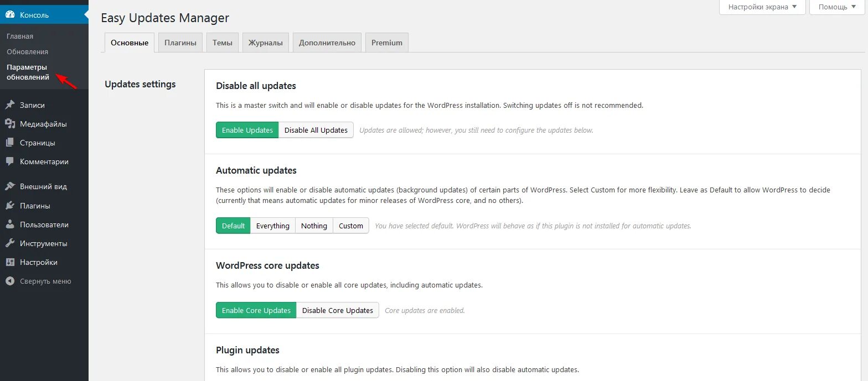
Task: Click the Automatic updates heading
Action: (256, 170)
